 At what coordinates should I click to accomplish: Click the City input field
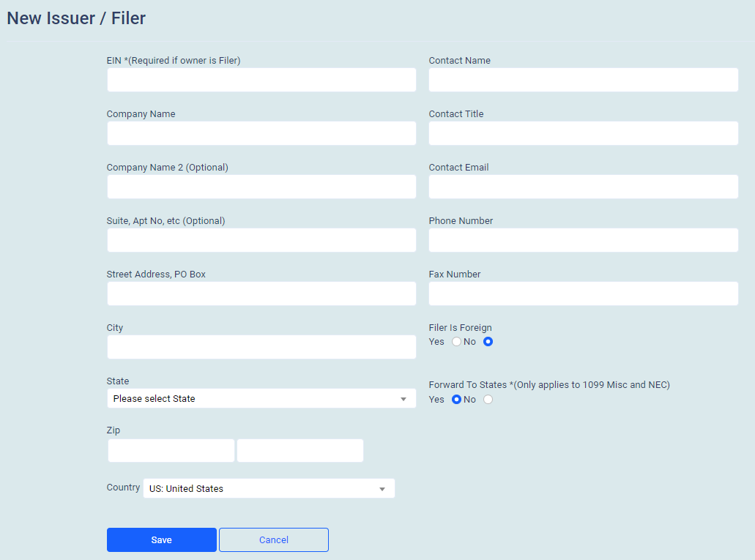tap(261, 347)
